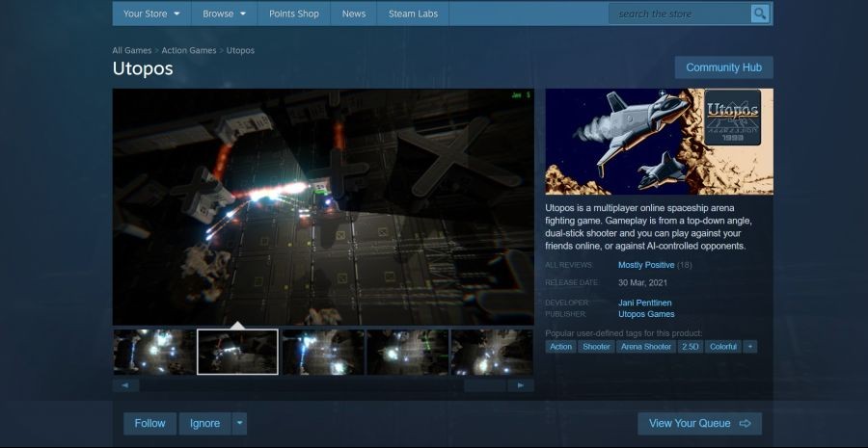Open the Action Games breadcrumb link
Screen dimensions: 868x448
click(x=189, y=50)
